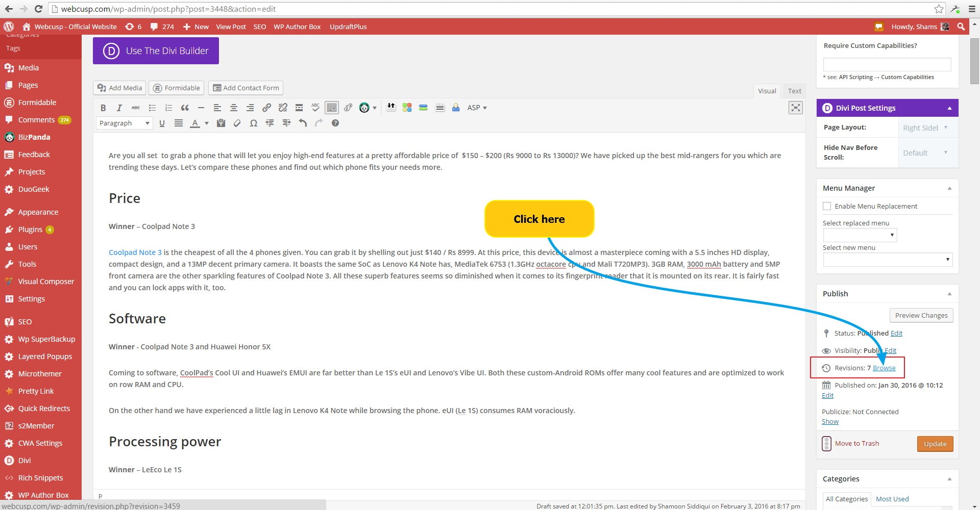Justify the text alignment
This screenshot has width=980, height=510.
(x=179, y=123)
